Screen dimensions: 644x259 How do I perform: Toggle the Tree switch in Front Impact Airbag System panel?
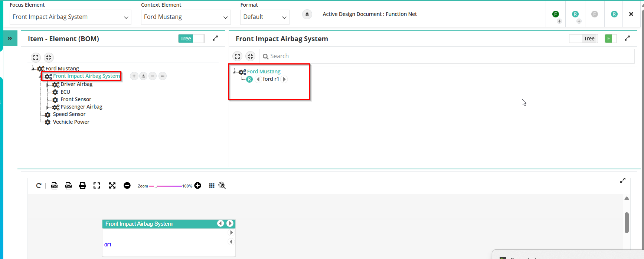tap(583, 39)
